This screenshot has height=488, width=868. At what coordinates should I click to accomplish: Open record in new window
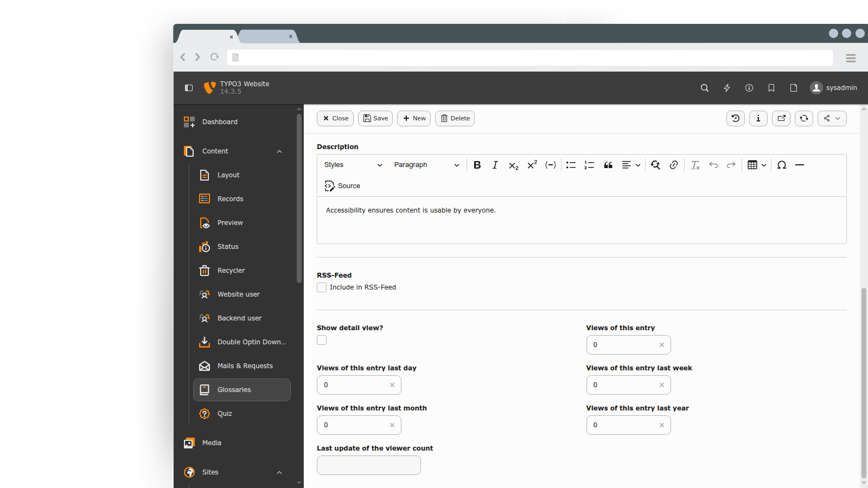click(x=781, y=118)
